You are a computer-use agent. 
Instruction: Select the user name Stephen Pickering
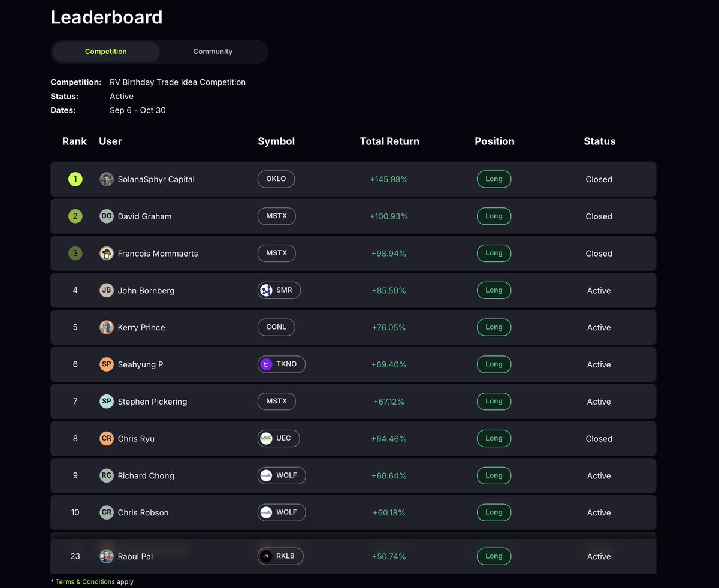click(x=152, y=402)
